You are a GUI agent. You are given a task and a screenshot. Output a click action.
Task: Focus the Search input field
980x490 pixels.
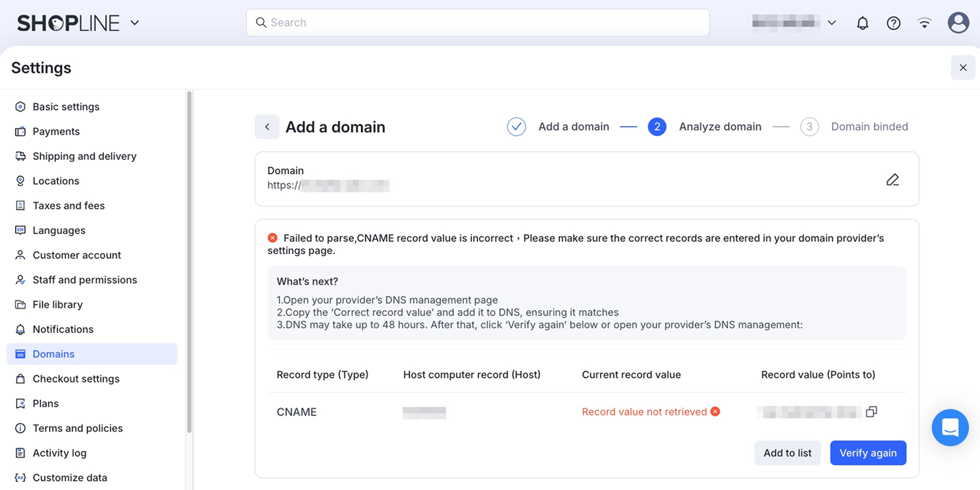477,23
